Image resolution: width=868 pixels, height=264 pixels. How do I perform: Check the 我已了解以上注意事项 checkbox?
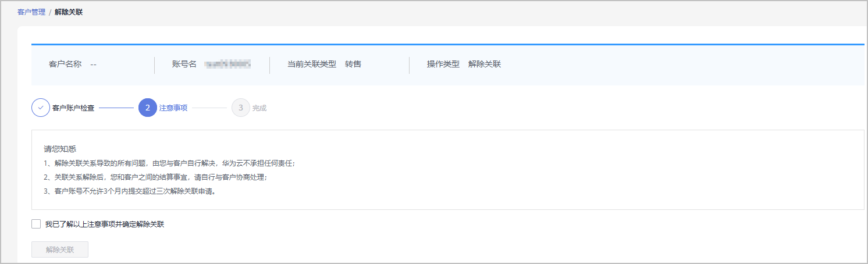pos(36,224)
